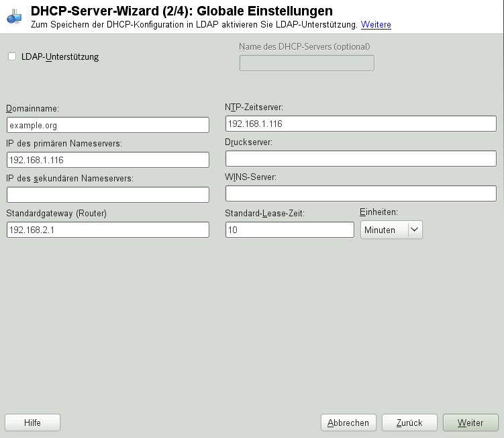Click the Hilfe button
The image size is (504, 438).
(32, 423)
